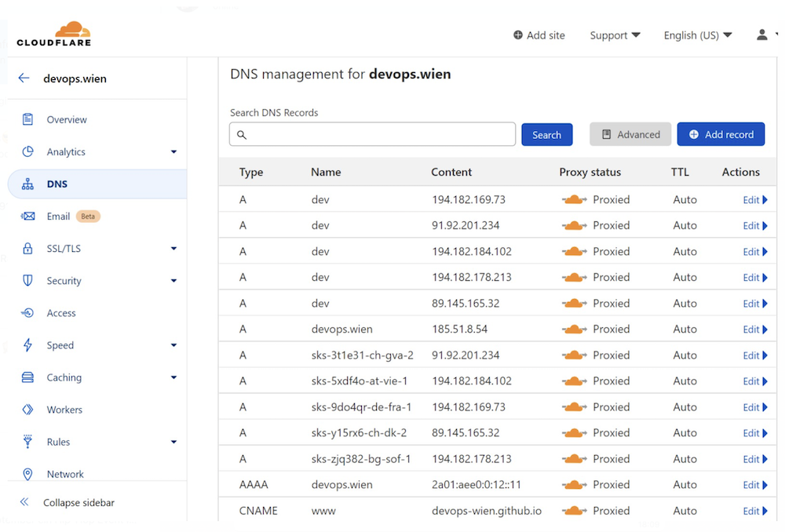This screenshot has height=532, width=785.
Task: Toggle proxy cloud for sks-9do4qr-de-fra-1
Action: 575,407
